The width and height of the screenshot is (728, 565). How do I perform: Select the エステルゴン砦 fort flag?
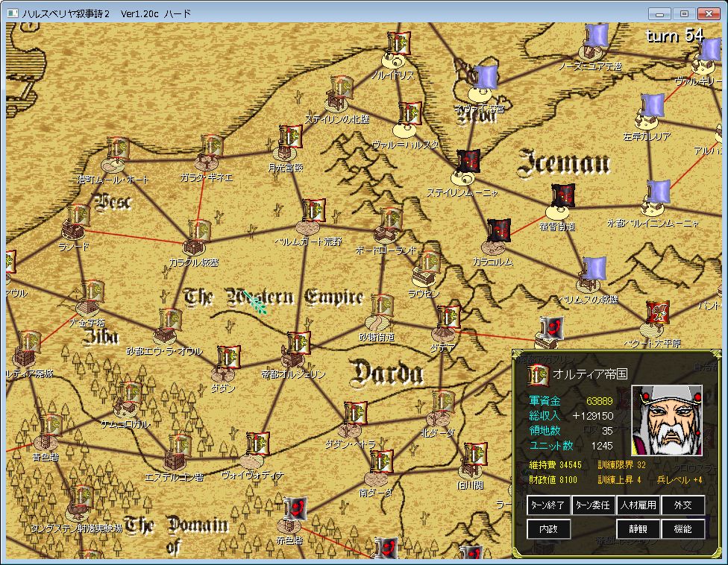point(181,446)
